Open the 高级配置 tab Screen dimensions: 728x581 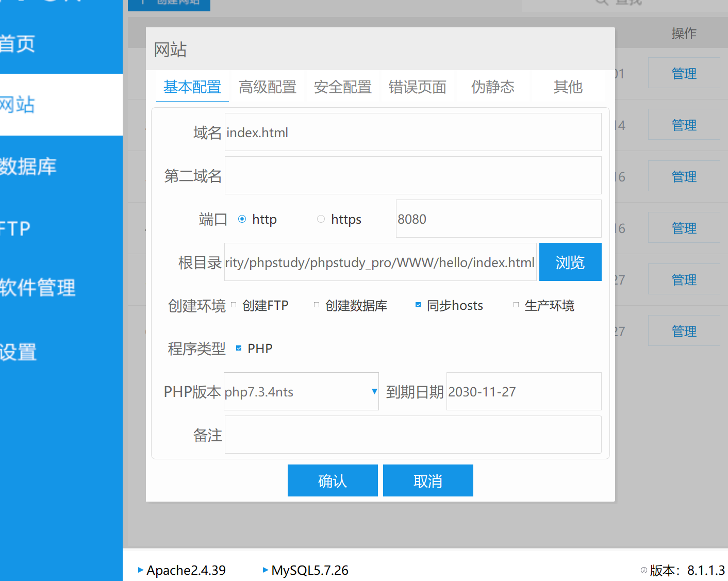[x=268, y=87]
